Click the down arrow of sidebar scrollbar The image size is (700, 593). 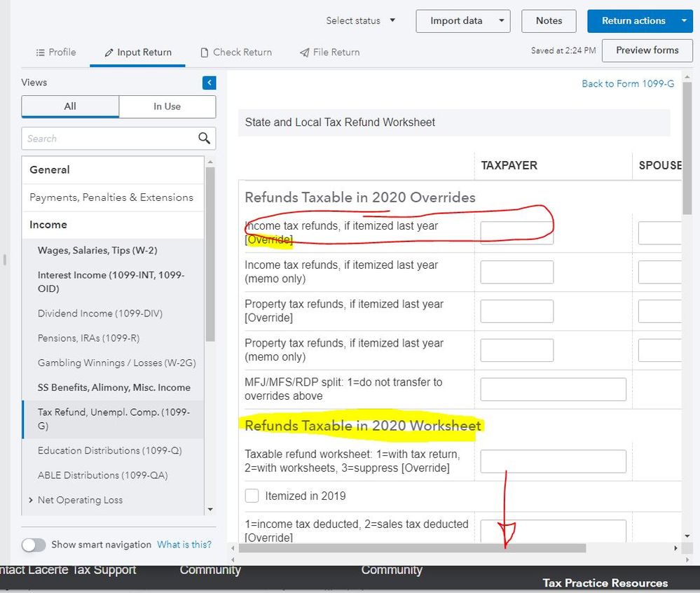tap(210, 510)
